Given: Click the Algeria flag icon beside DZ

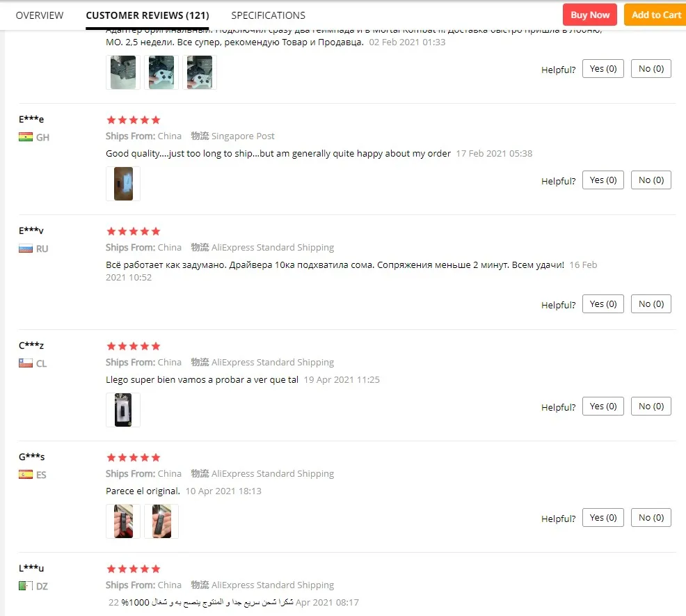Looking at the screenshot, I should coord(26,586).
